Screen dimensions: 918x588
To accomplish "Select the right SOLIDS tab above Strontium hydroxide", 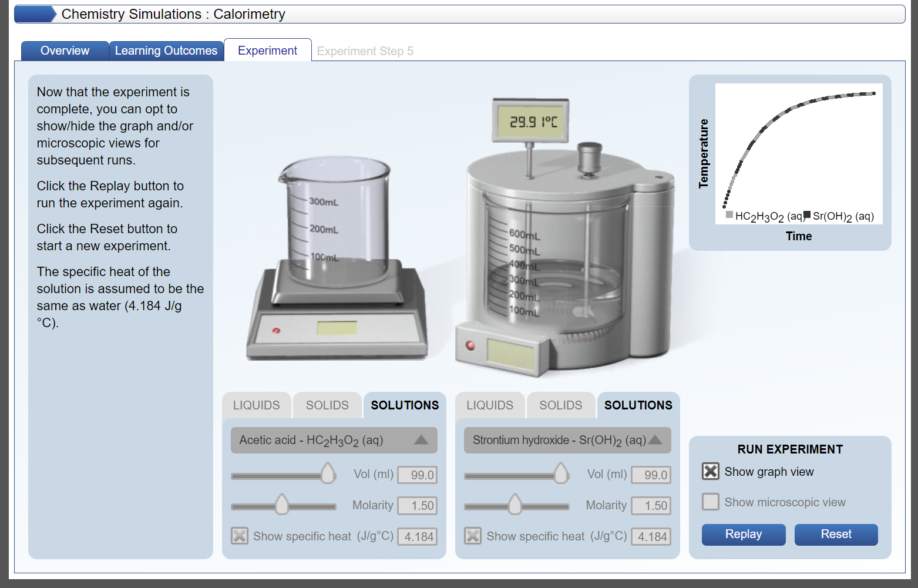I will (x=561, y=405).
